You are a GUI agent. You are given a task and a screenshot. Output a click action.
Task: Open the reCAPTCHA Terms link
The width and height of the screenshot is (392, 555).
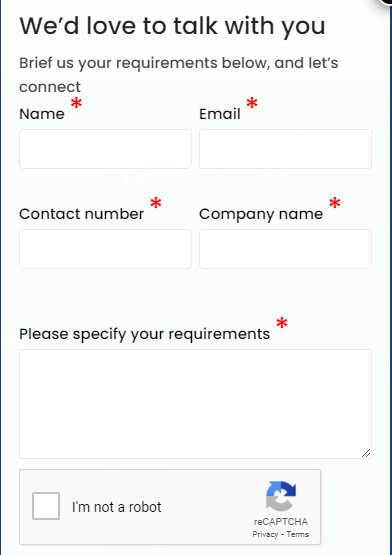(x=297, y=534)
